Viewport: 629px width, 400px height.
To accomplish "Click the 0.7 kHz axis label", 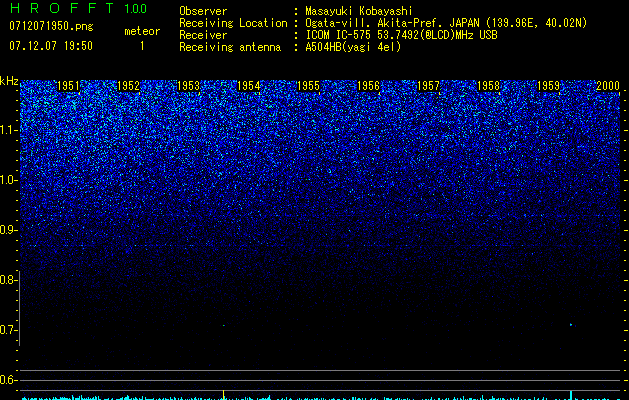I will [7, 330].
